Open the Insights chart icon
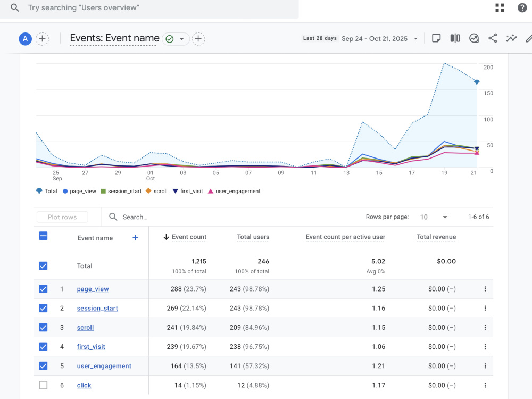The image size is (532, 399). pos(474,38)
